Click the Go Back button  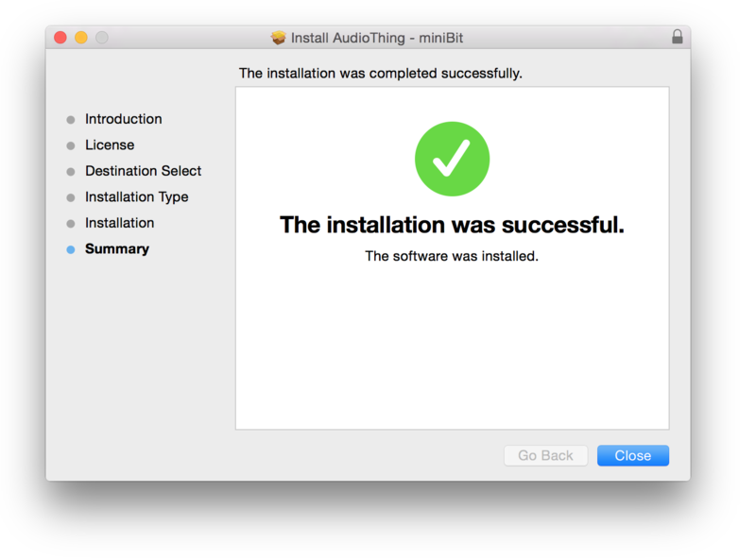point(545,456)
